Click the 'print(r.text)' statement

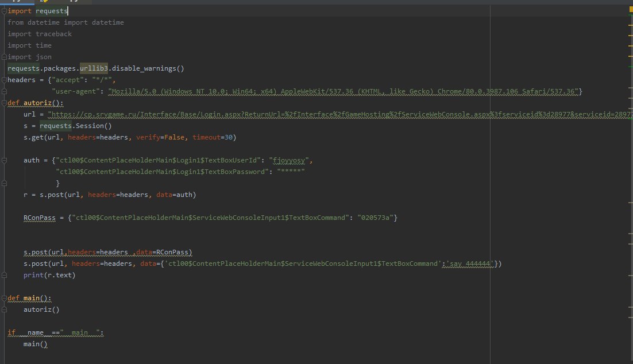pyautogui.click(x=49, y=275)
